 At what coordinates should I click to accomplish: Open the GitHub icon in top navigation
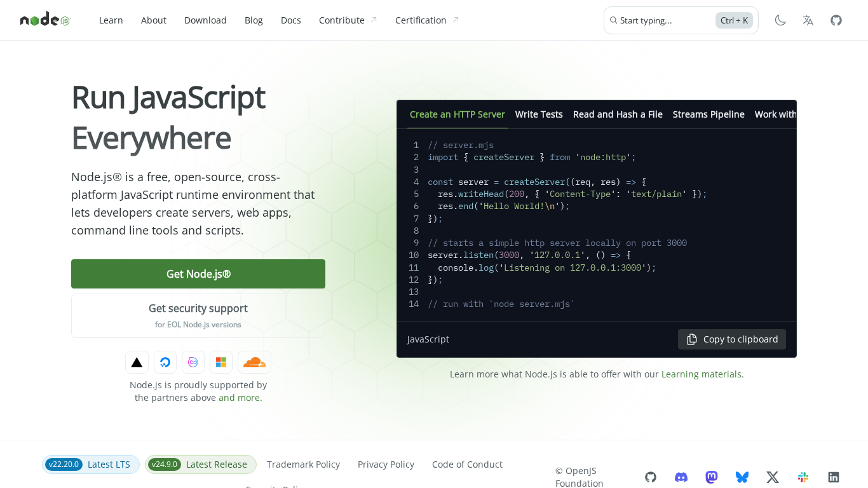pos(836,20)
